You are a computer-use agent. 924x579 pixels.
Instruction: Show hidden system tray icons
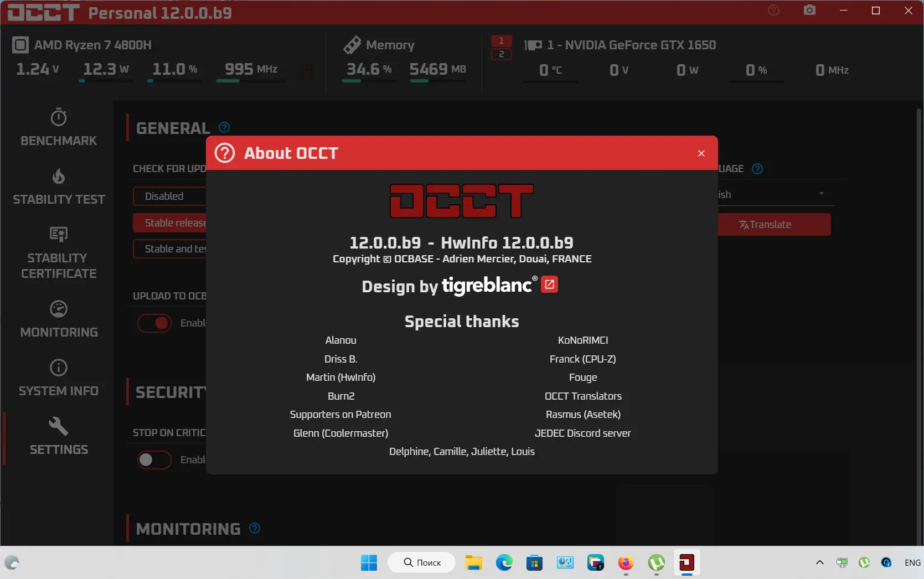coord(820,562)
